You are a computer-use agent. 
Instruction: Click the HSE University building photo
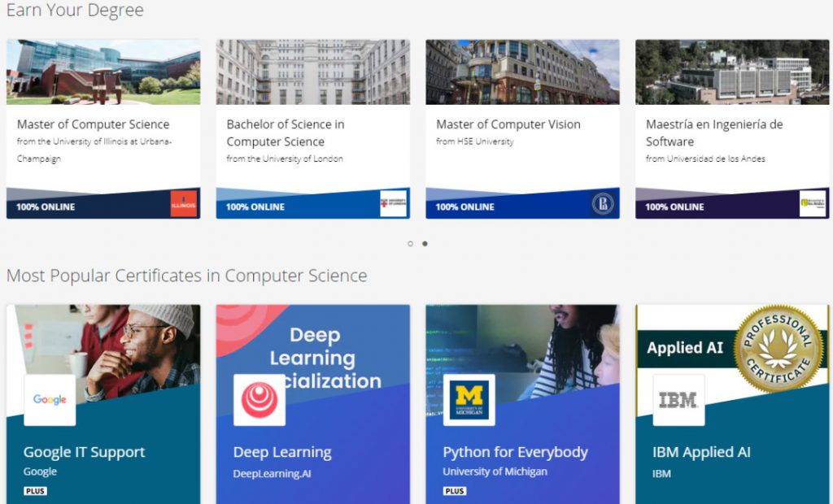[x=522, y=72]
